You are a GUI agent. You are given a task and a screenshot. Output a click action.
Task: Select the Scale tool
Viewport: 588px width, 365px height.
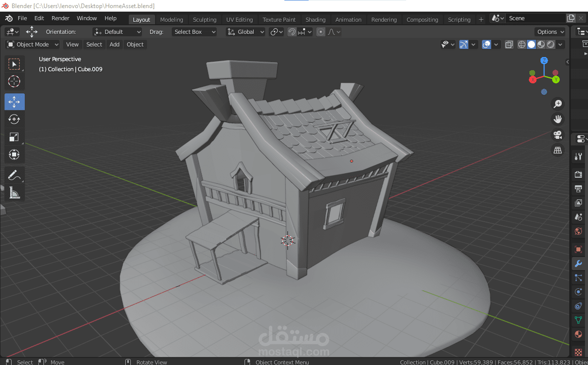(14, 137)
